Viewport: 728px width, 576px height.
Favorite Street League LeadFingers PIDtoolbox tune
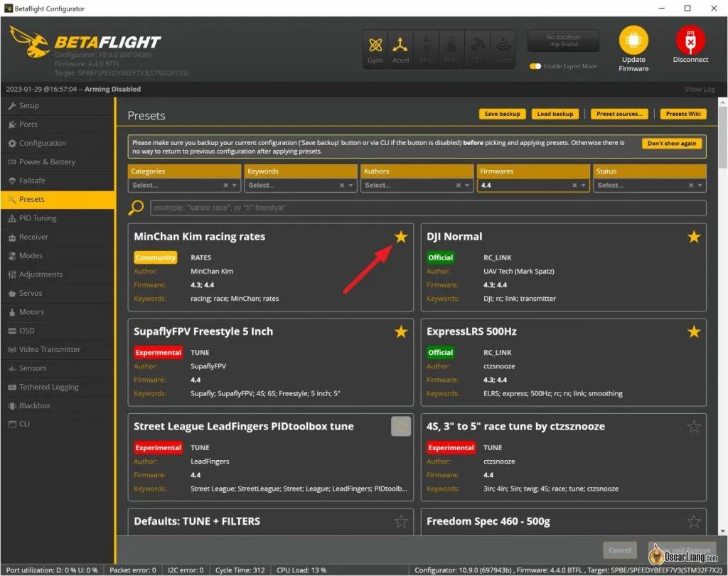click(401, 427)
